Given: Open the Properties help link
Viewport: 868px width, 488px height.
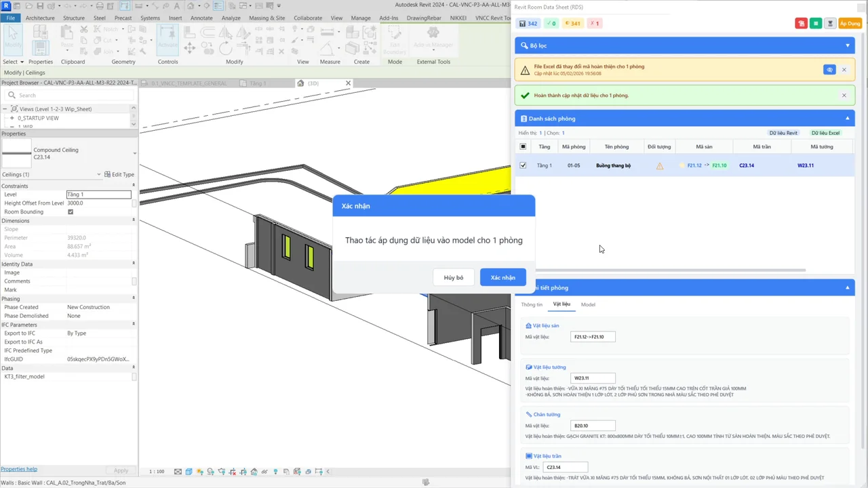Looking at the screenshot, I should click(19, 469).
